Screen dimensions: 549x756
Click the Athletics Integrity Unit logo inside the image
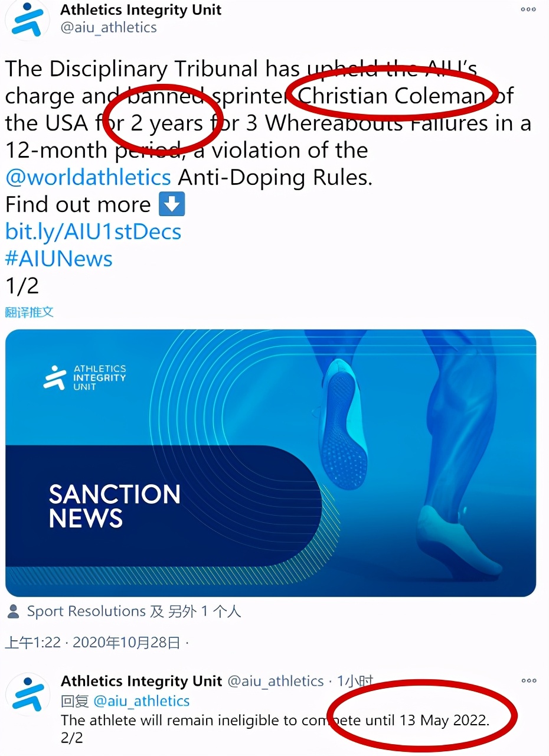(x=85, y=378)
